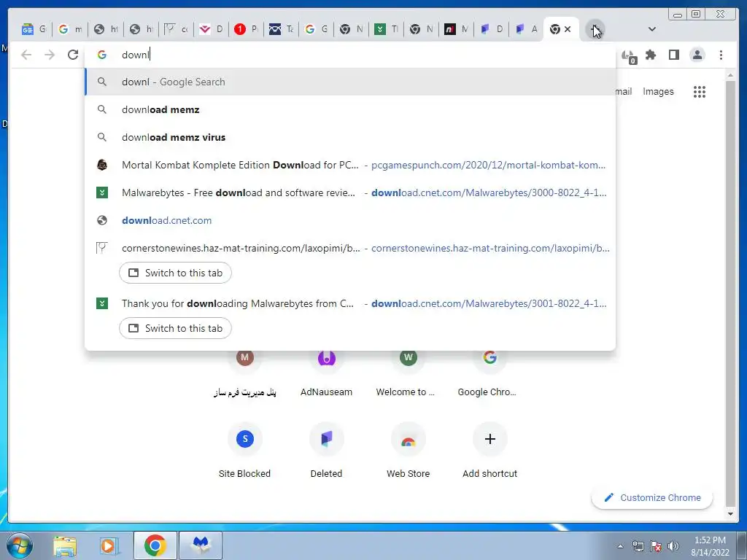Open the cornerstonewines.haz-mat-training.com suggestion

350,248
